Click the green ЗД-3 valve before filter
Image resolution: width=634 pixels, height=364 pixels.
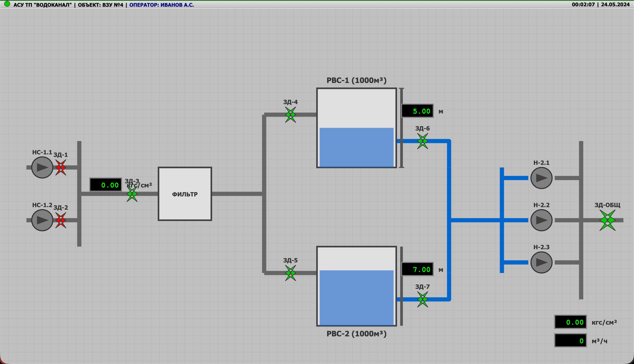(x=132, y=194)
